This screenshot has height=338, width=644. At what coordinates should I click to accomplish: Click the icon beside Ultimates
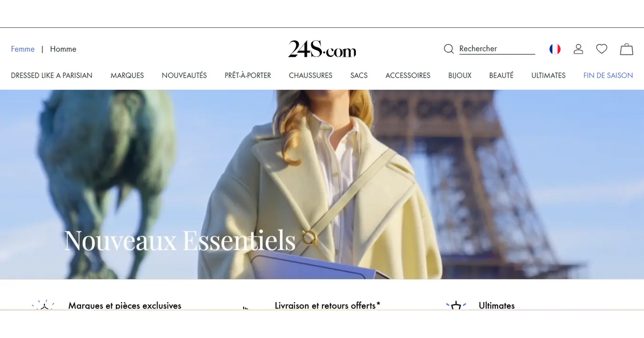pyautogui.click(x=456, y=306)
